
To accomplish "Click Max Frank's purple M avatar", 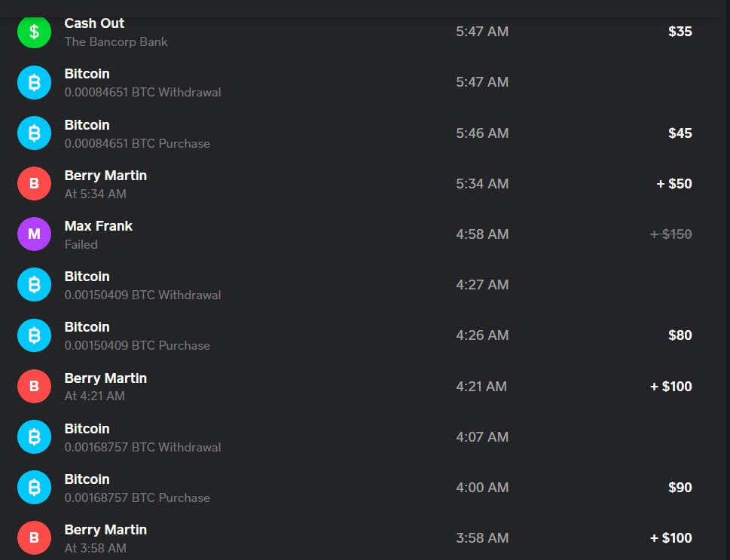I will click(x=34, y=234).
